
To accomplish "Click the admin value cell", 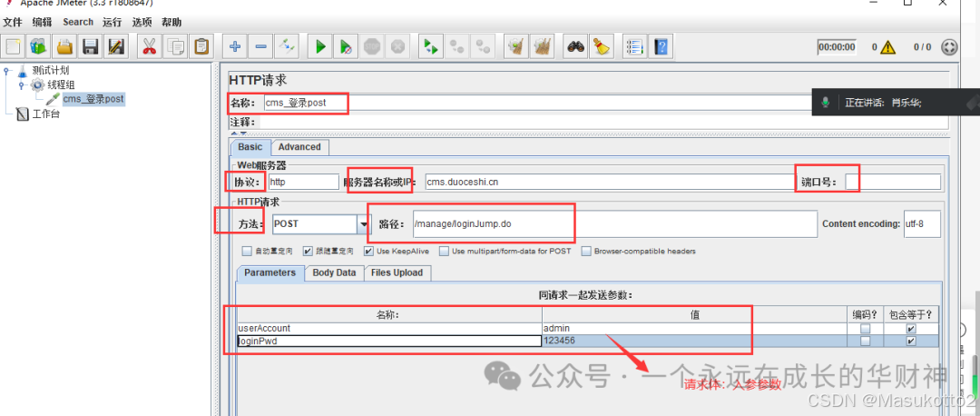I will pyautogui.click(x=692, y=329).
